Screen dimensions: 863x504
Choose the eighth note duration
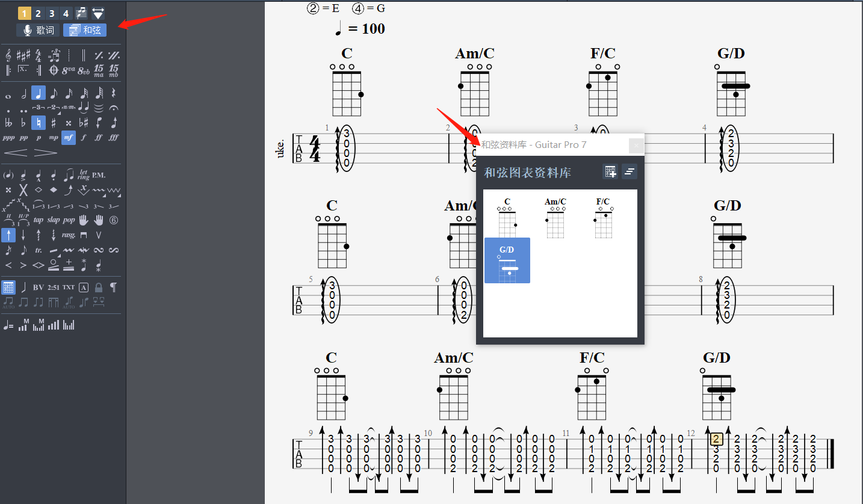(54, 93)
